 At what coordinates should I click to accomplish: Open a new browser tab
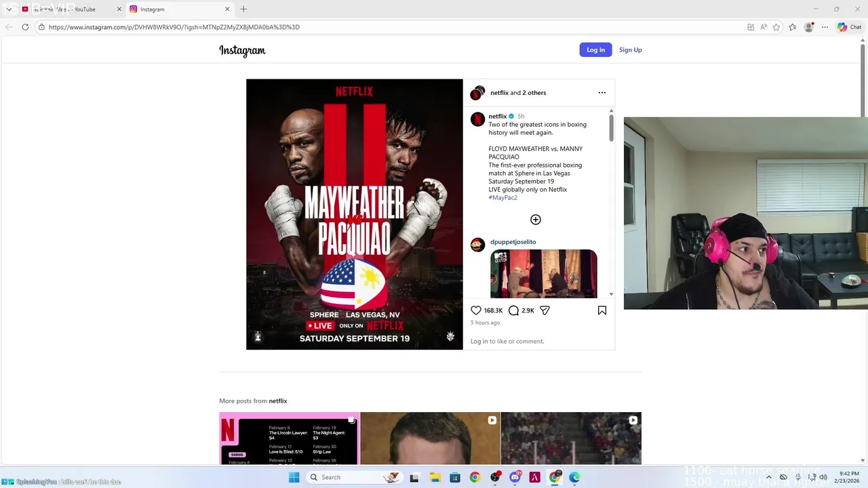[243, 9]
